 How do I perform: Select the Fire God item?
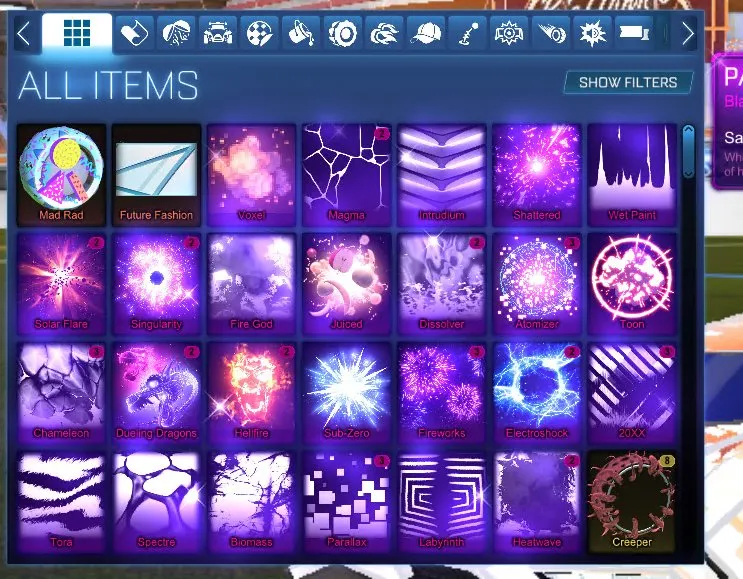click(251, 284)
